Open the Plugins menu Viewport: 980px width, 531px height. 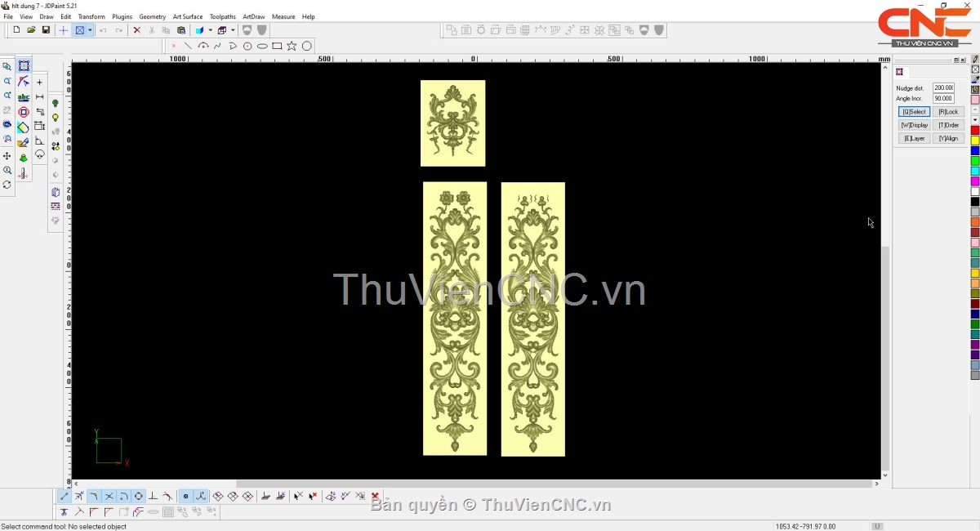coord(122,16)
